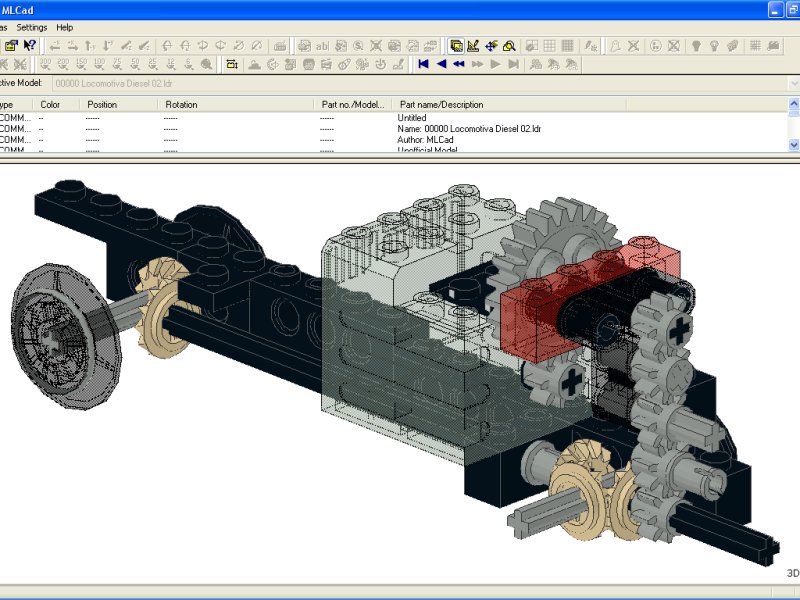The height and width of the screenshot is (600, 800).
Task: Click yellow rectangle icon in second toolbar row
Action: coord(232,64)
